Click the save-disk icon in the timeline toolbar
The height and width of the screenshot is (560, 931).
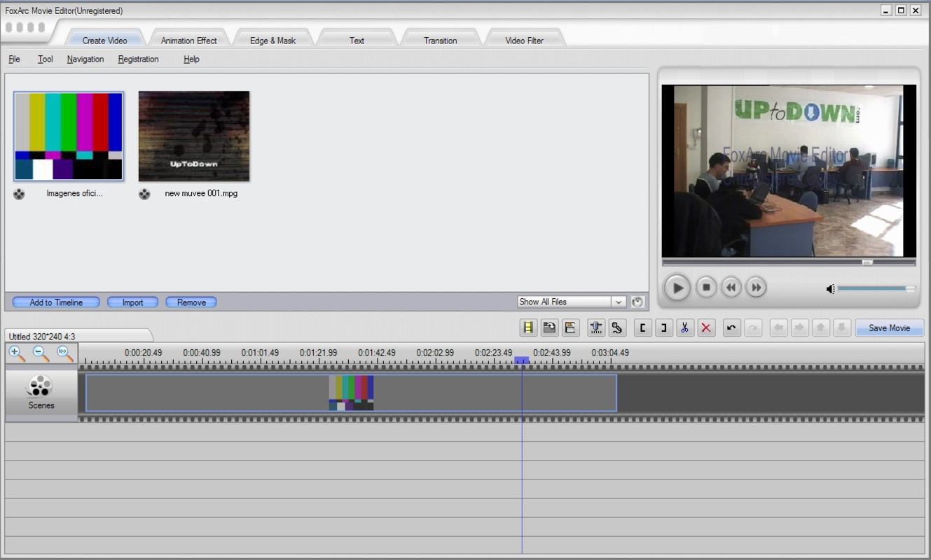(x=570, y=328)
